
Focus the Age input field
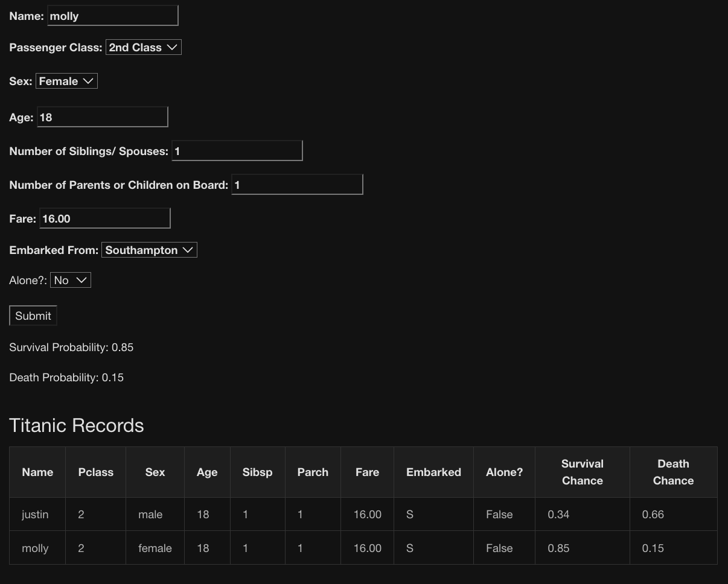click(x=103, y=117)
